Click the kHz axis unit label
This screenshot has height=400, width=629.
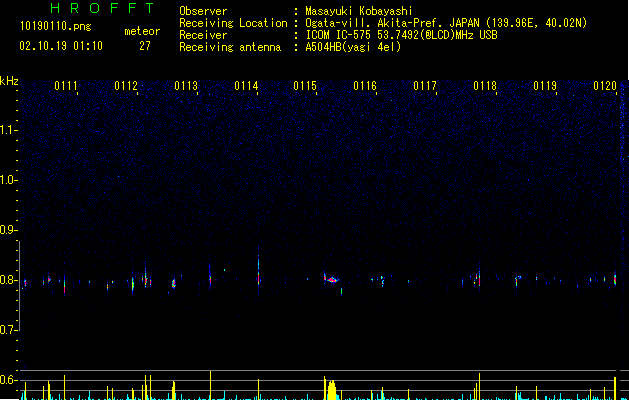pyautogui.click(x=9, y=81)
